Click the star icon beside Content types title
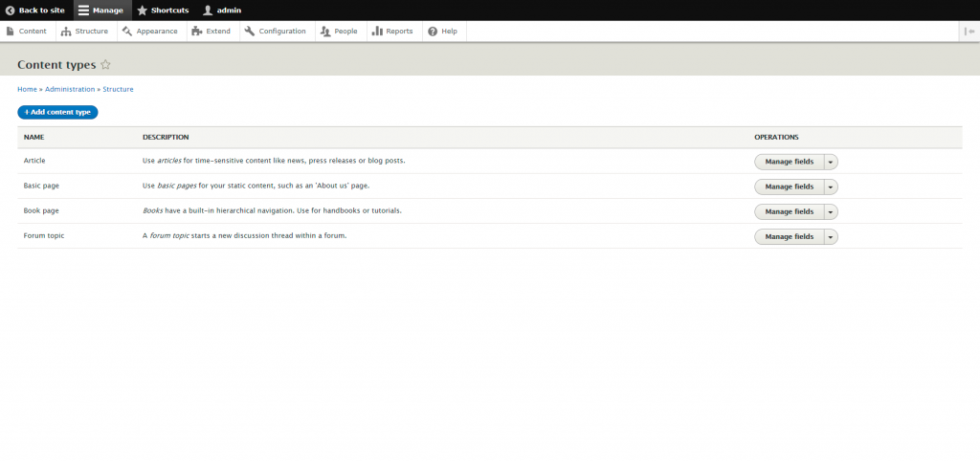The image size is (980, 461). (x=105, y=65)
